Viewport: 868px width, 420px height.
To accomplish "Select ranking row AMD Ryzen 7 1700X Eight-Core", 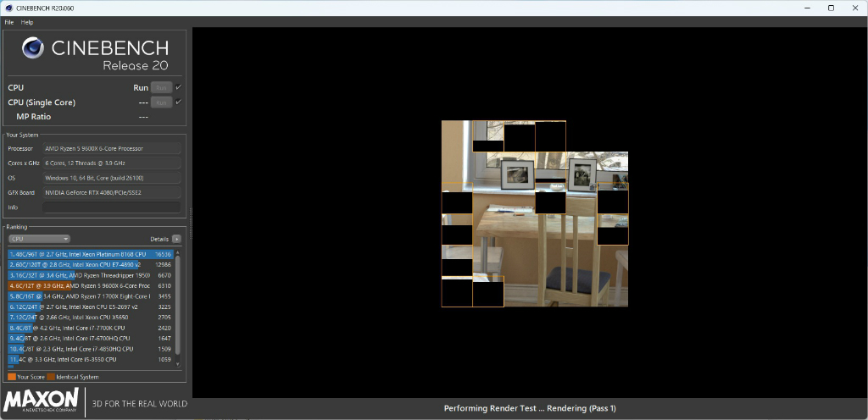I will tap(91, 296).
